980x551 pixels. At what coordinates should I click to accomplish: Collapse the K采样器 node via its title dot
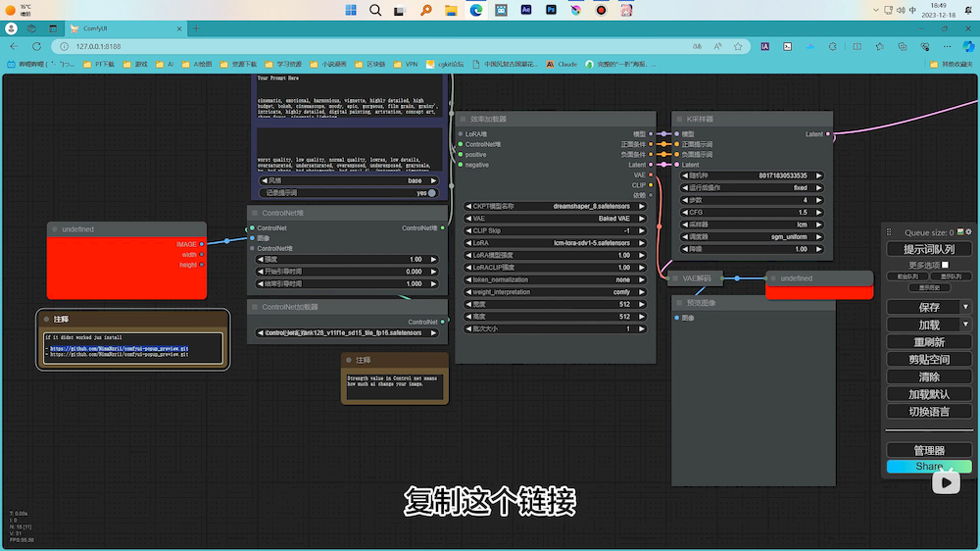point(679,119)
